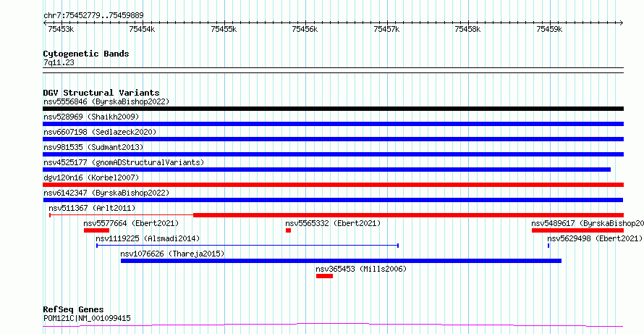Image resolution: width=644 pixels, height=334 pixels.
Task: Click the 75453k ruler tick label
Action: [61, 29]
